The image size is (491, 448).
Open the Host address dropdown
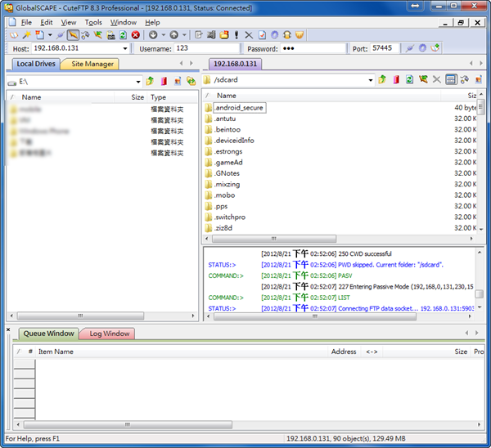click(x=124, y=49)
